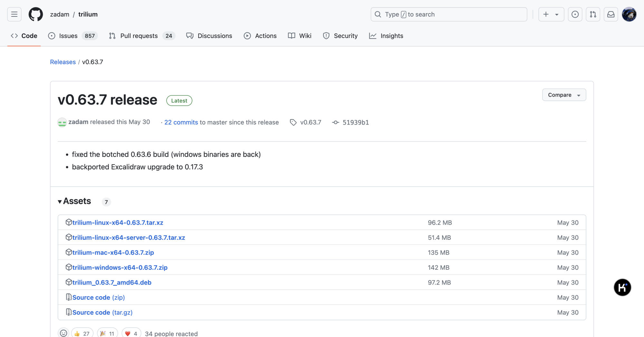Click package icon for windows-x64 zip
This screenshot has height=337, width=644.
click(x=69, y=267)
